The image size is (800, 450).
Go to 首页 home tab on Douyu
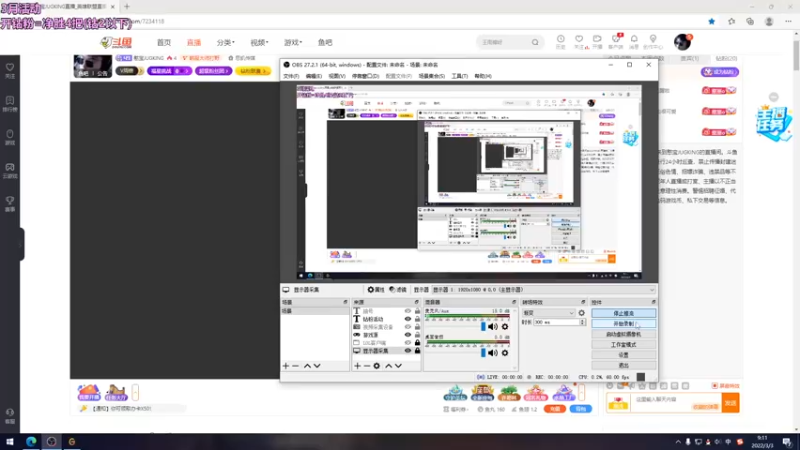(164, 42)
